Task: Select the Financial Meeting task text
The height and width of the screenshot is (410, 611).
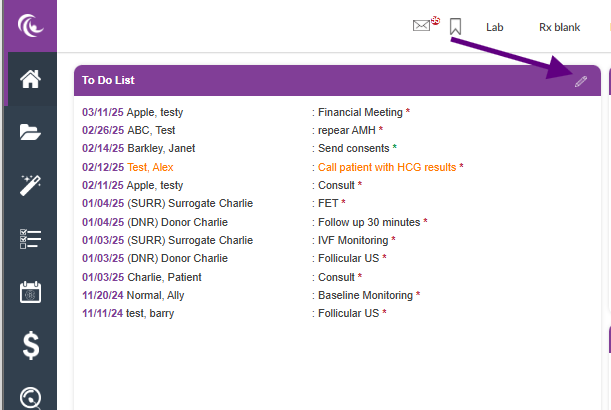Action: [360, 112]
